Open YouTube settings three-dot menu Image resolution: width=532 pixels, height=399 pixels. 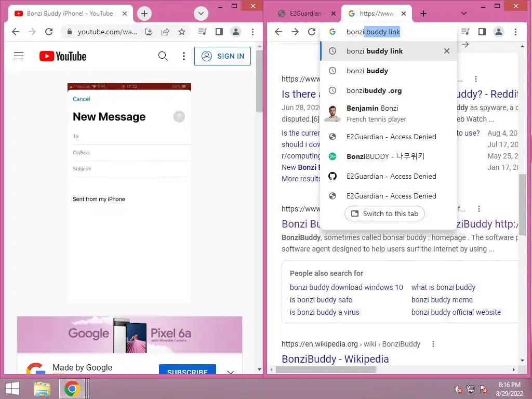click(183, 56)
